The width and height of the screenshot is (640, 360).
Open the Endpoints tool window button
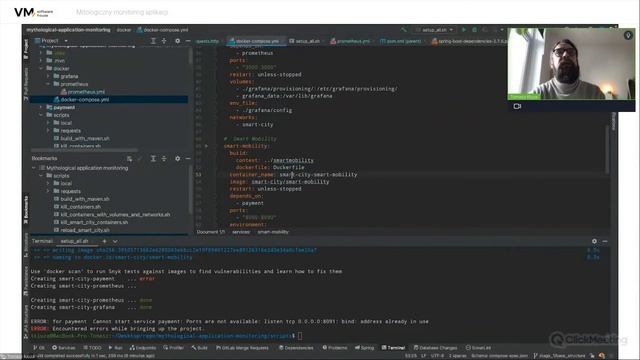[143, 348]
